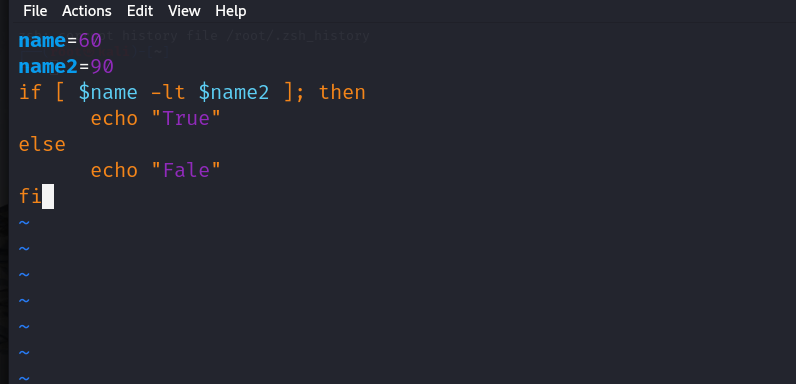Click the "True" string
Viewport: 796px width, 384px height.
[x=186, y=118]
